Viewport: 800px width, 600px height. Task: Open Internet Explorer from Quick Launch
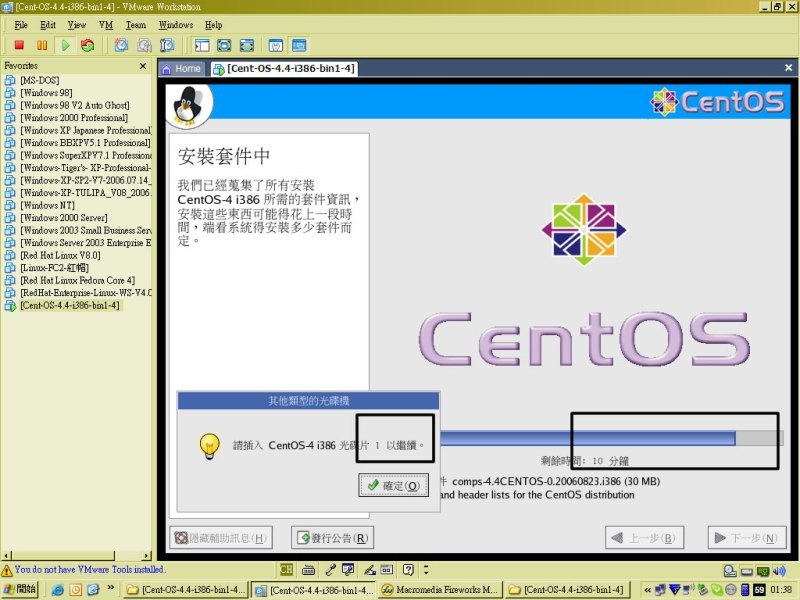click(58, 590)
